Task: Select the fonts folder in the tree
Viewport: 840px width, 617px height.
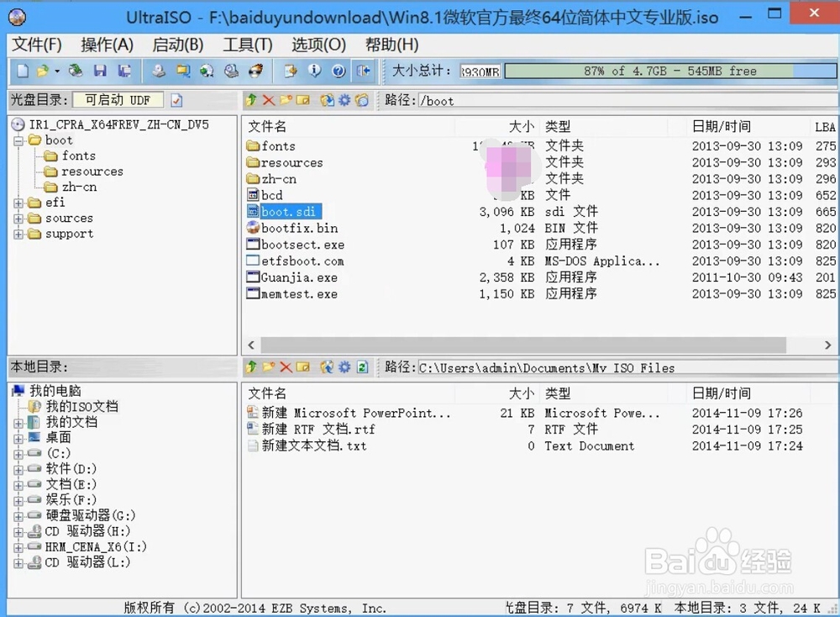Action: tap(79, 156)
